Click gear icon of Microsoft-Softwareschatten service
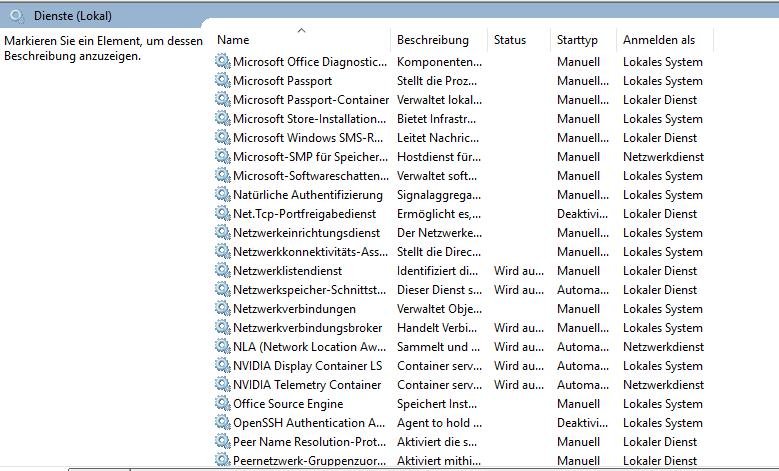Screen dimensions: 779x471 pyautogui.click(x=223, y=175)
